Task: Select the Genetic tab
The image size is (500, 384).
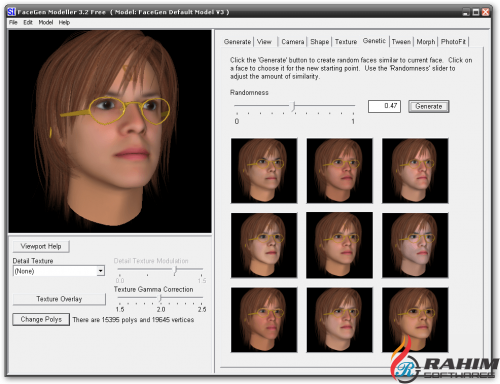Action: (x=374, y=41)
